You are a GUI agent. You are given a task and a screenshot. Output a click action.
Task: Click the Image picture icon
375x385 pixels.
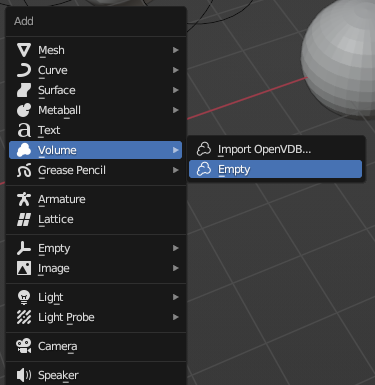(x=24, y=268)
